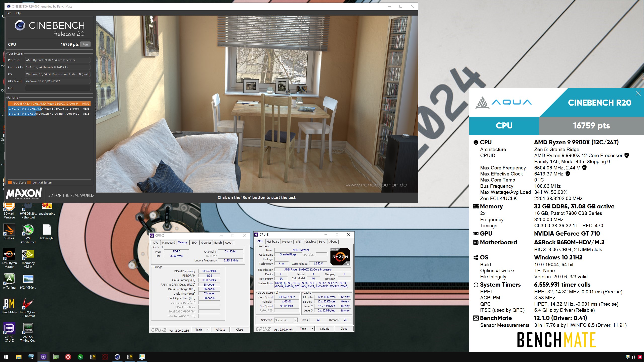Click Close button in the CPU-Z CPU window

(344, 329)
